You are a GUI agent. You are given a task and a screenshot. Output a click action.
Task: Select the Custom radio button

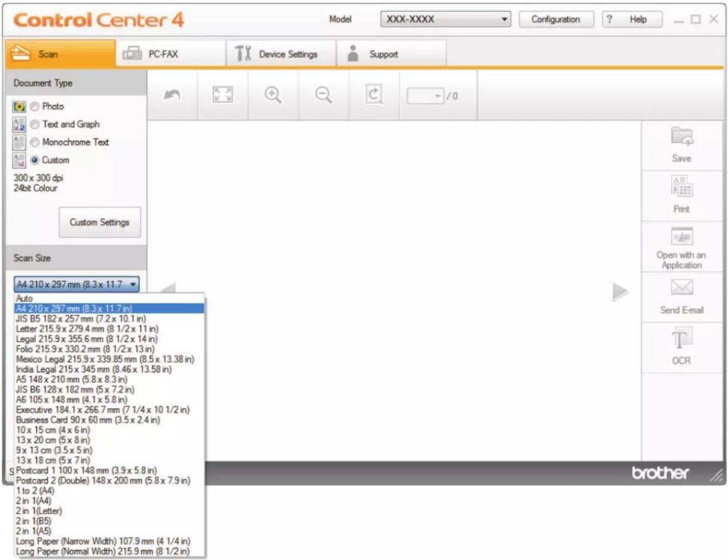(35, 160)
